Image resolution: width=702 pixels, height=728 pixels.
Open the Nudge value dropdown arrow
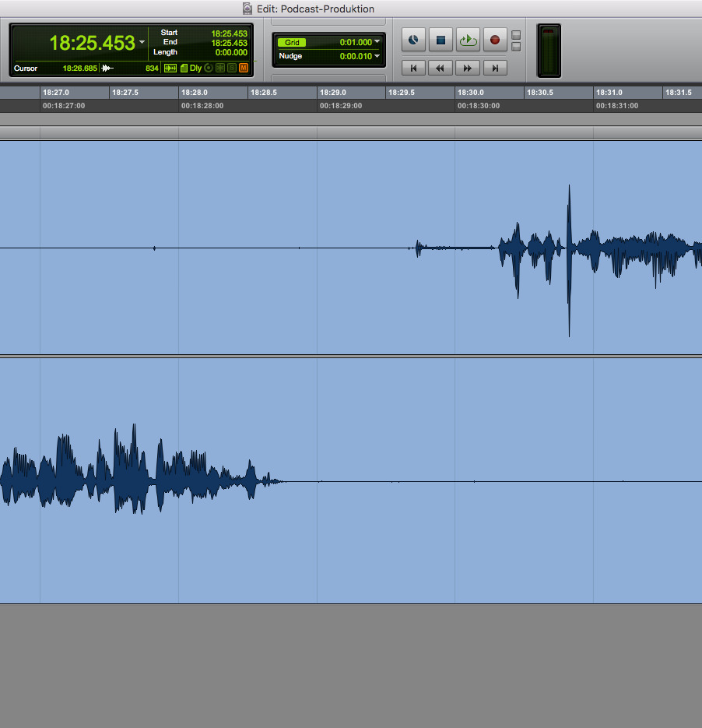coord(377,56)
